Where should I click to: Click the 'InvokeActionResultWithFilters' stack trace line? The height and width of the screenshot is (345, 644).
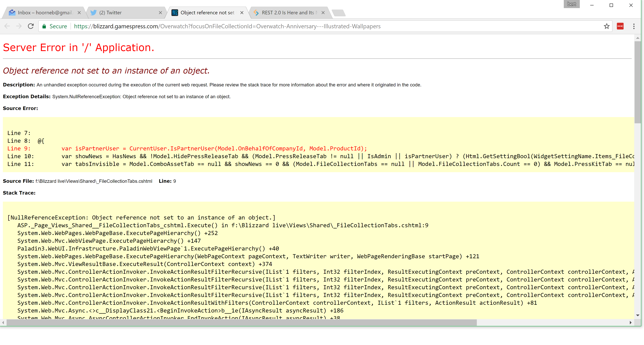point(277,303)
